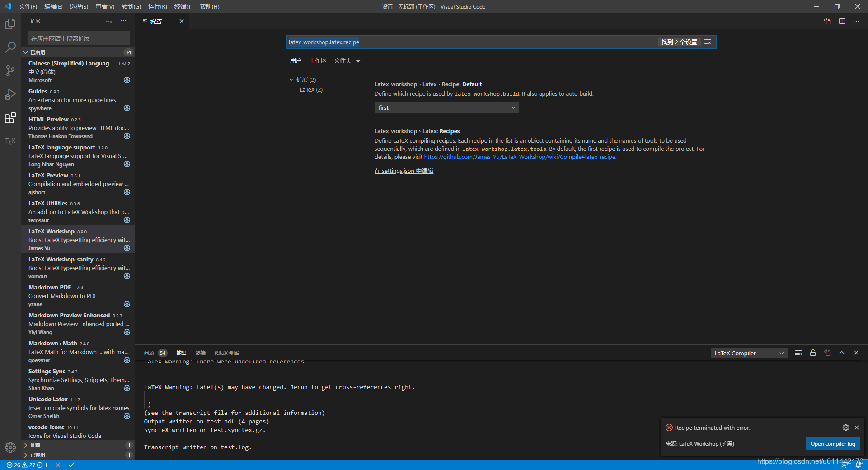868x470 pixels.
Task: Open manage gear for LaTeX language support
Action: point(127,164)
